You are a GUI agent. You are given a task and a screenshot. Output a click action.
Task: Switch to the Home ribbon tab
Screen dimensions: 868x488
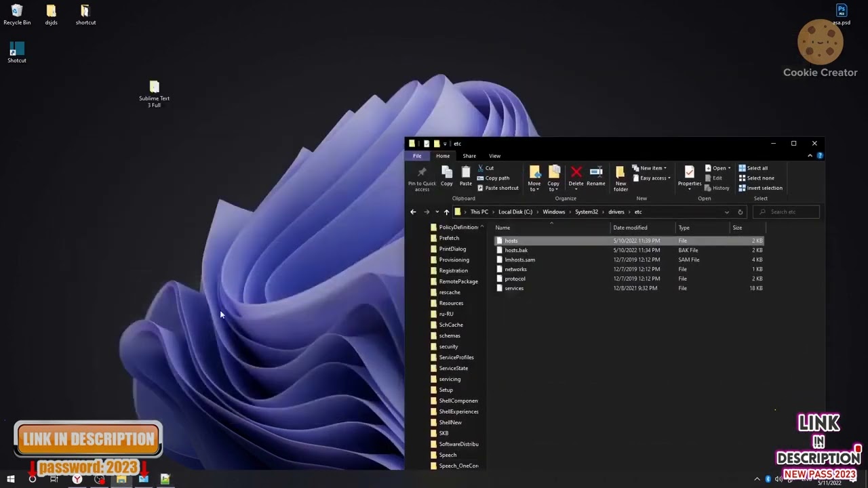click(443, 156)
